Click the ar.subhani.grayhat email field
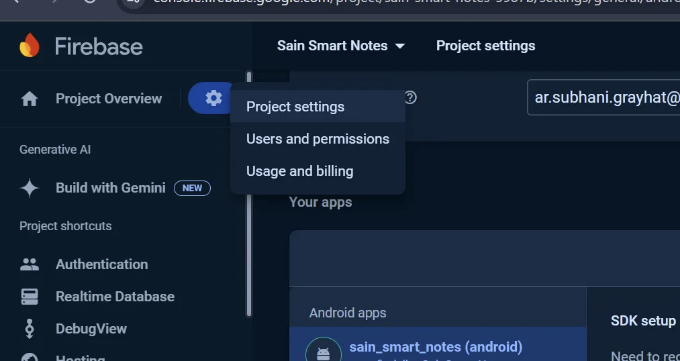Screen dimensions: 680x361 [604, 98]
